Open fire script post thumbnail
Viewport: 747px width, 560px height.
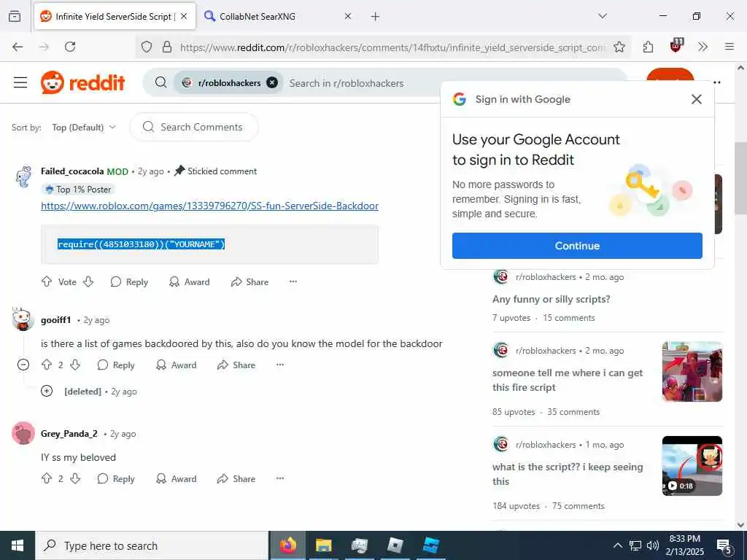tap(692, 371)
